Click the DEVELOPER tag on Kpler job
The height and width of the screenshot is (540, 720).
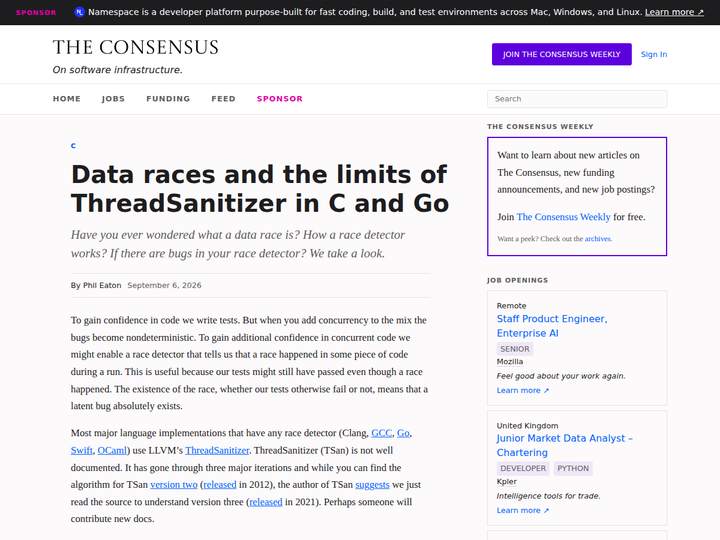(523, 468)
